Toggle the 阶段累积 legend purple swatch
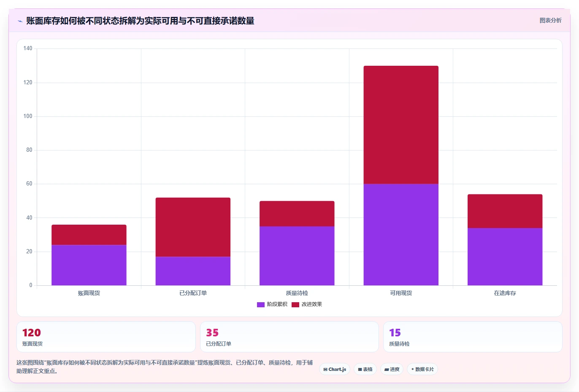Image resolution: width=579 pixels, height=392 pixels. (261, 304)
